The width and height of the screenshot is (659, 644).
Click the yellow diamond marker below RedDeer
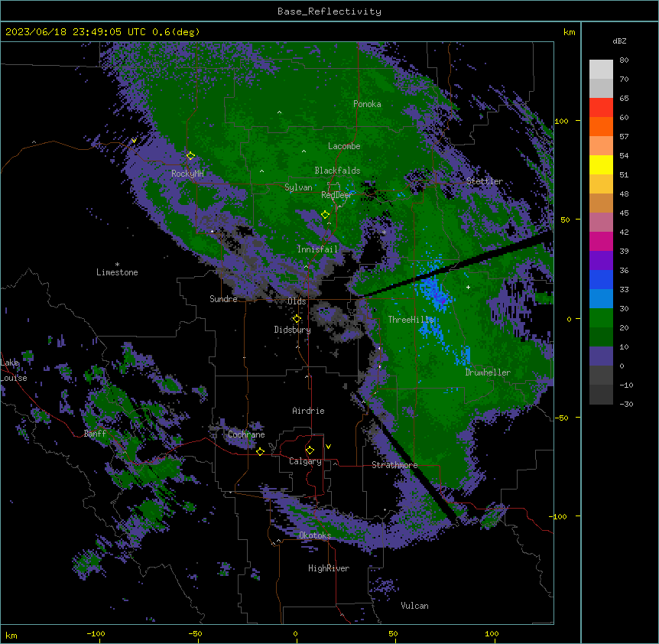tap(325, 215)
